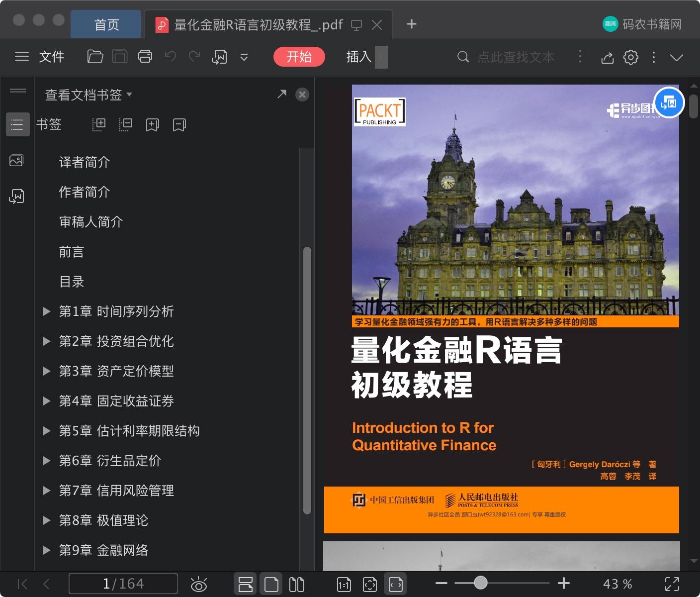Open the sidebar PDF convert icon
700x597 pixels.
[x=16, y=197]
